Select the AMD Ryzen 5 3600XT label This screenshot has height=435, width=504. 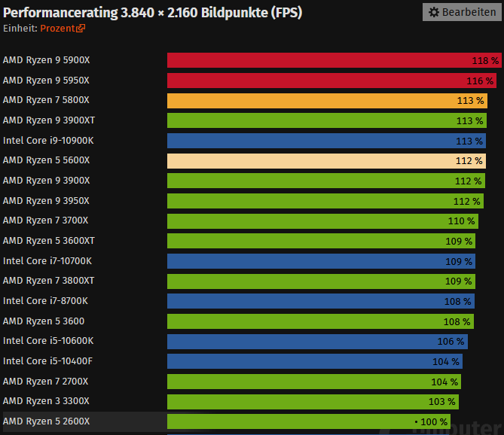[49, 241]
